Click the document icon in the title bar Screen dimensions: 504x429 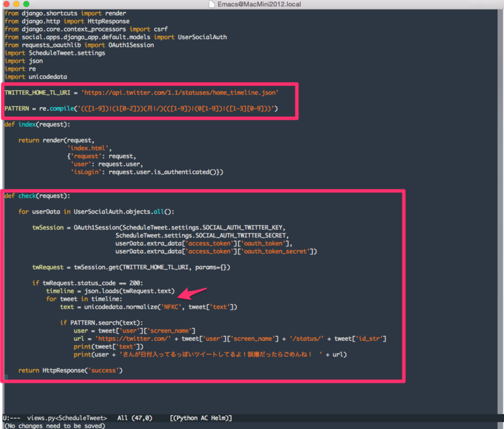pyautogui.click(x=212, y=4)
